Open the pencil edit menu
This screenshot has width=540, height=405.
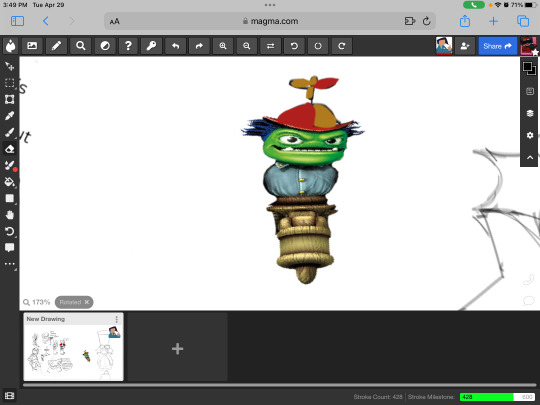click(x=56, y=46)
